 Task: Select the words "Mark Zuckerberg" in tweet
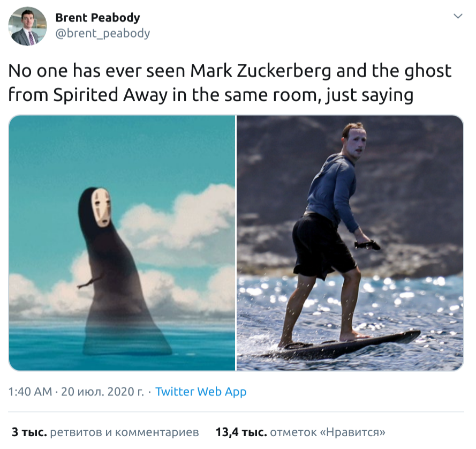tap(261, 71)
